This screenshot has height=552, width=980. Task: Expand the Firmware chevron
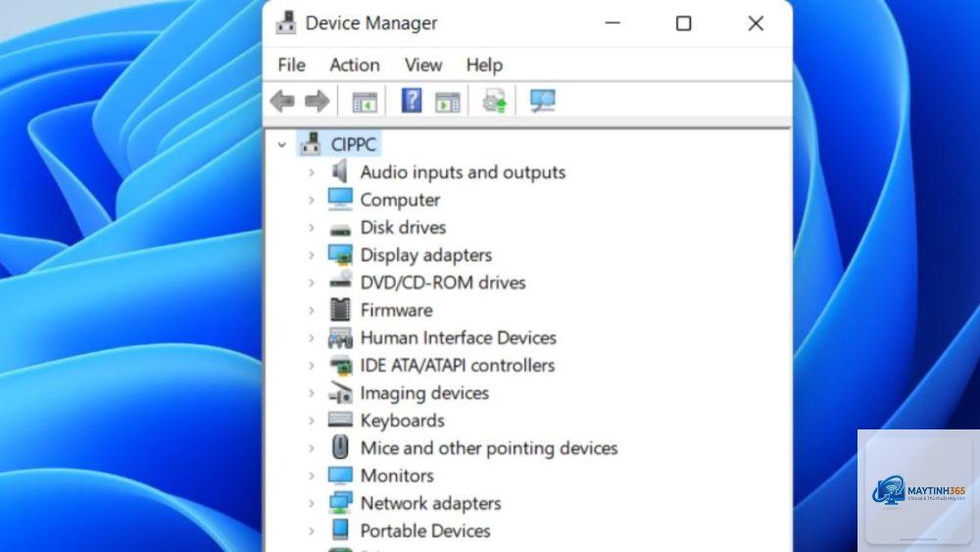click(x=312, y=310)
